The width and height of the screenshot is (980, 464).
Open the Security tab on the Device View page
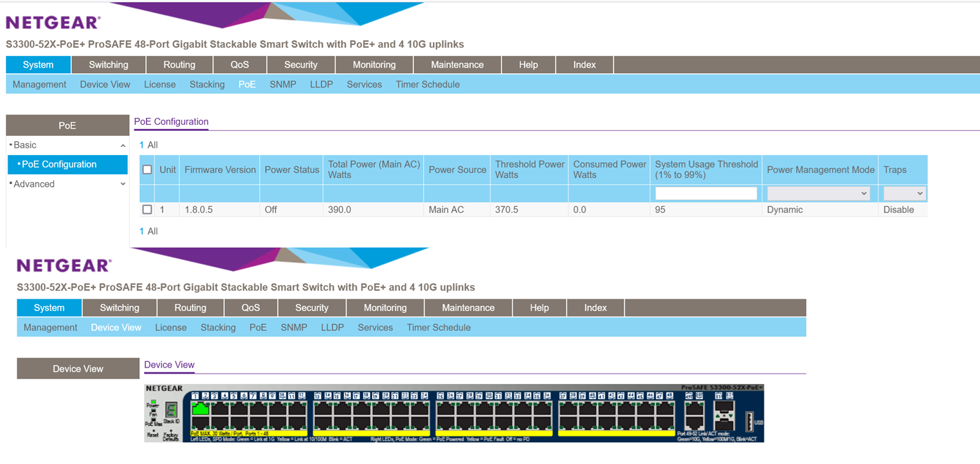tap(312, 307)
